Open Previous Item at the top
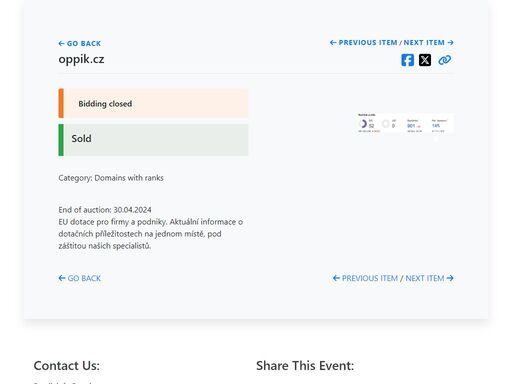This screenshot has width=512, height=384. coord(363,43)
